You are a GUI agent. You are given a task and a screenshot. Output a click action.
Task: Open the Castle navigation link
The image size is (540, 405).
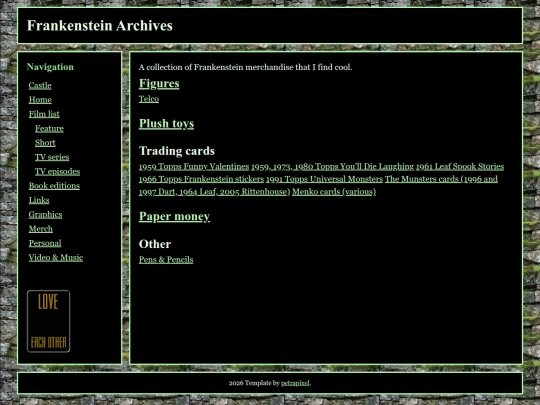40,85
